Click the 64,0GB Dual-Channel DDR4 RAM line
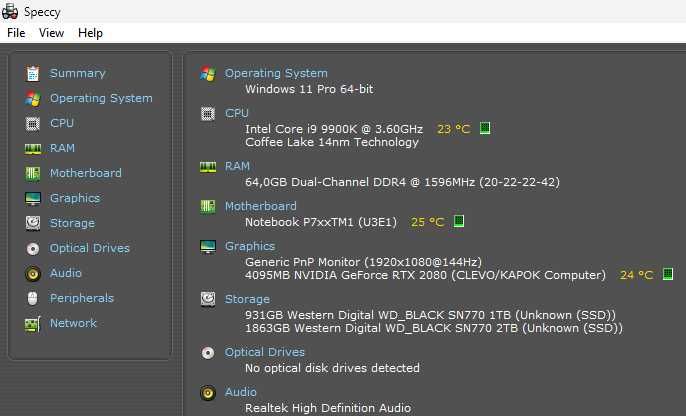The height and width of the screenshot is (416, 686). (402, 182)
